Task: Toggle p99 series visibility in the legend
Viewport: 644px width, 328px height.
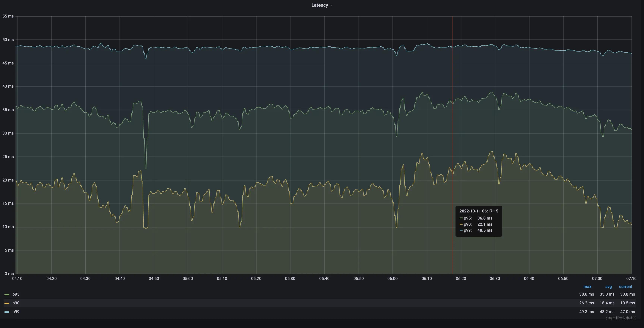Action: click(16, 312)
